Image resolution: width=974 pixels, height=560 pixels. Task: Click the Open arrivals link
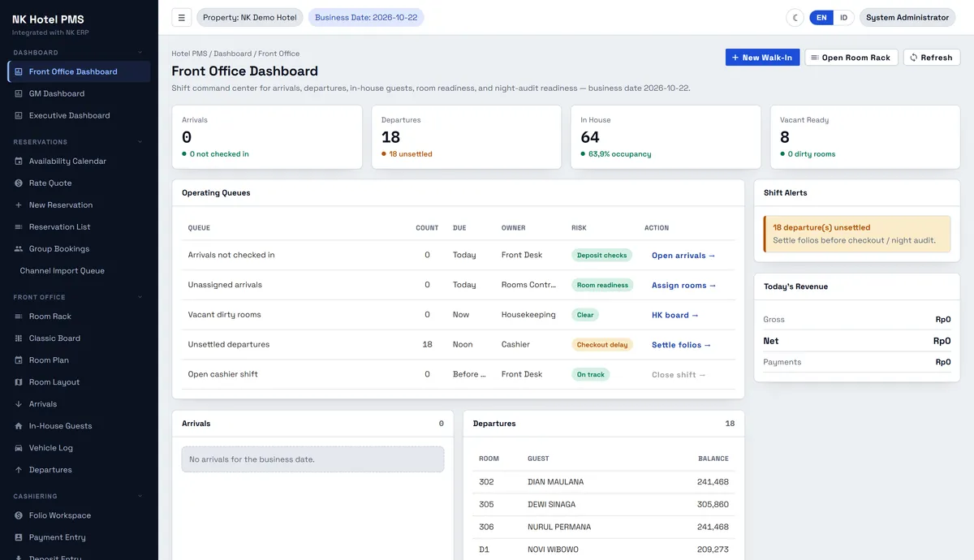[683, 256]
